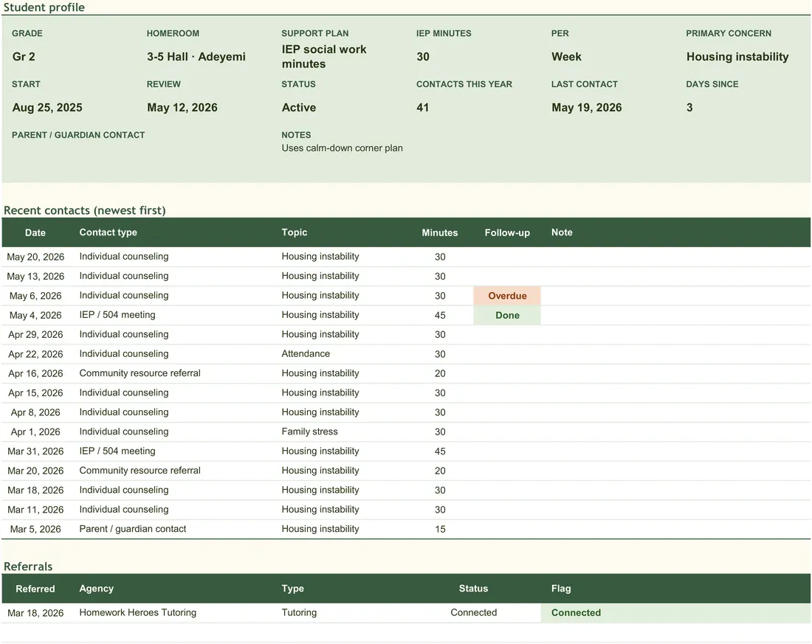
Task: Click the 'Contact type' column header
Action: (x=109, y=232)
